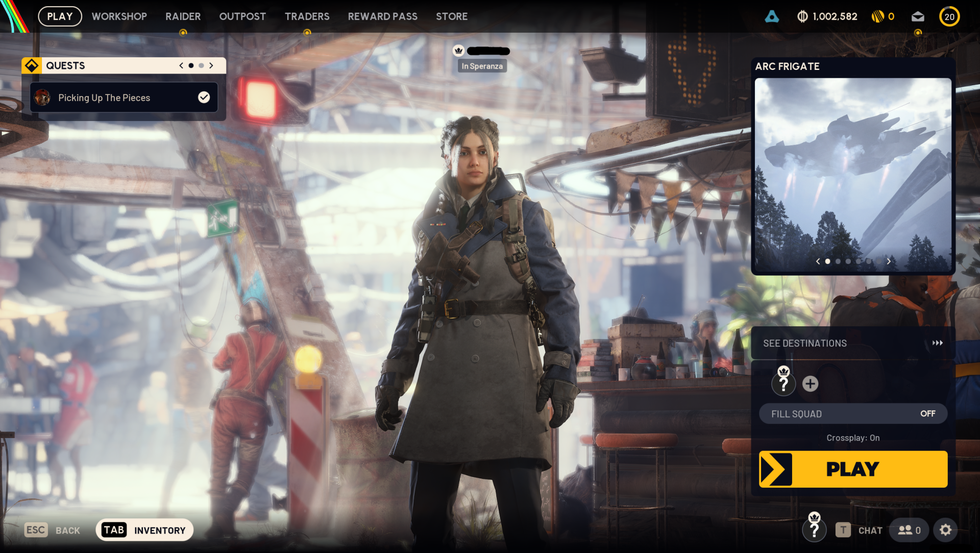Select the second quest page dot
The height and width of the screenshot is (553, 980).
201,65
